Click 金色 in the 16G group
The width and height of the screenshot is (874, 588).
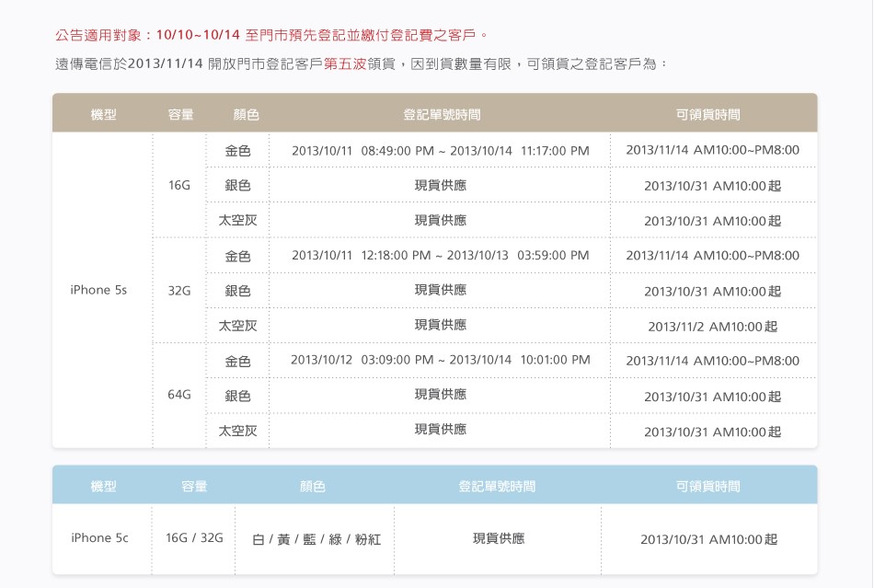click(238, 151)
